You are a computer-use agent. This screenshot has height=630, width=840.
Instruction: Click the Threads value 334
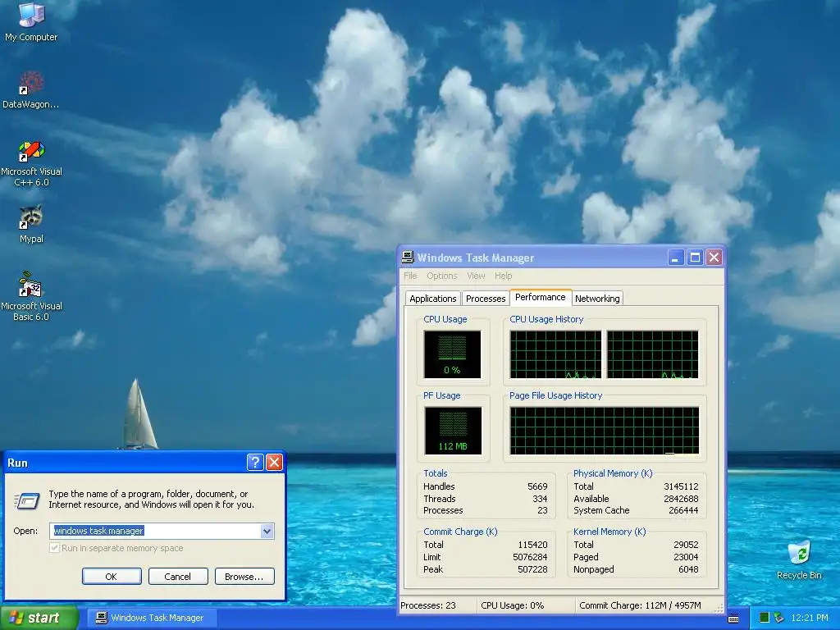point(540,499)
